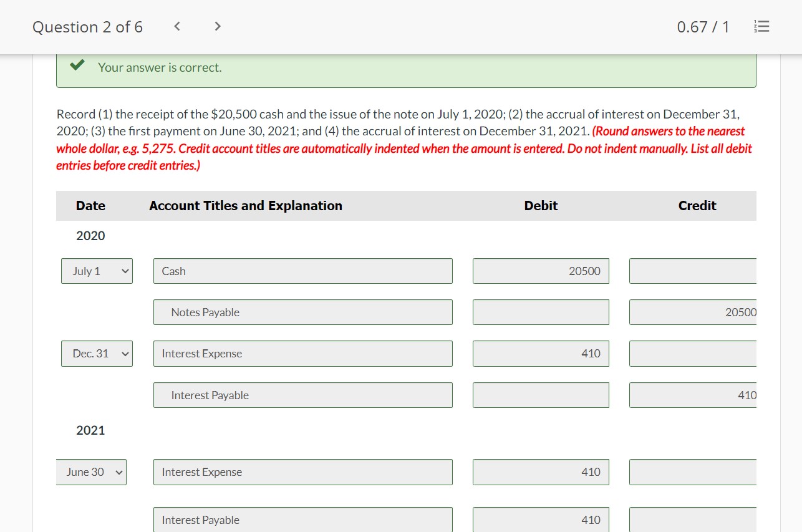
Task: Select the June 30 Interest Payable debit field
Action: pos(541,520)
